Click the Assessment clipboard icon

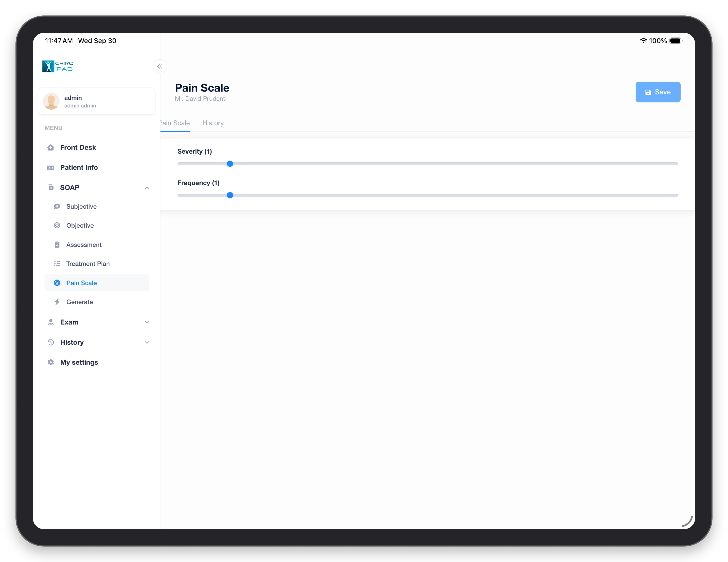tap(57, 244)
